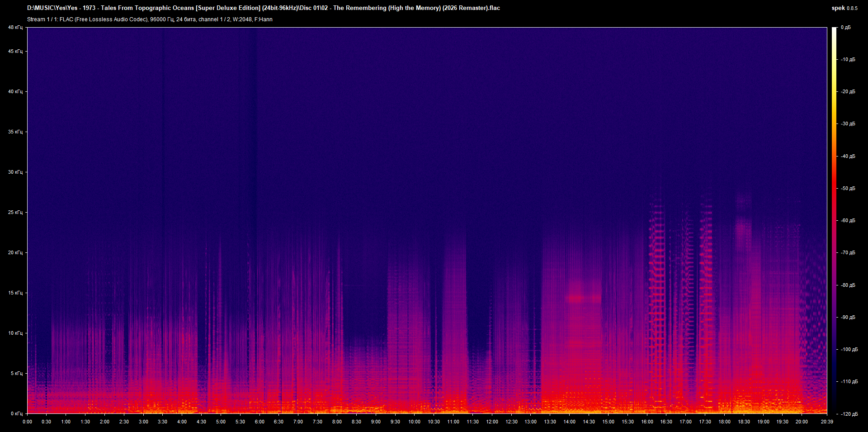Click the 20:00 time axis label
This screenshot has width=868, height=432.
click(x=802, y=422)
